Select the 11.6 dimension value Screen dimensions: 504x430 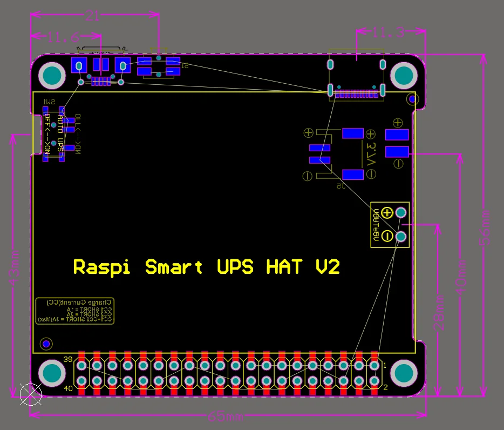click(x=63, y=37)
